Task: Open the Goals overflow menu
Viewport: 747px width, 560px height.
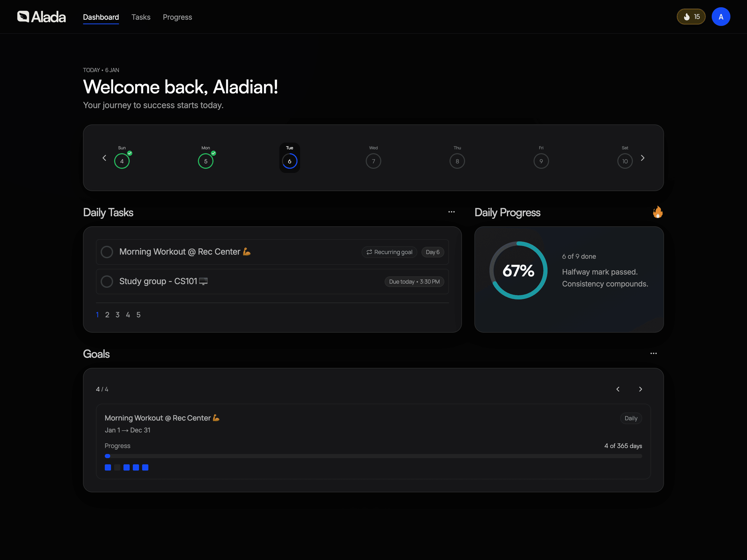Action: (653, 353)
